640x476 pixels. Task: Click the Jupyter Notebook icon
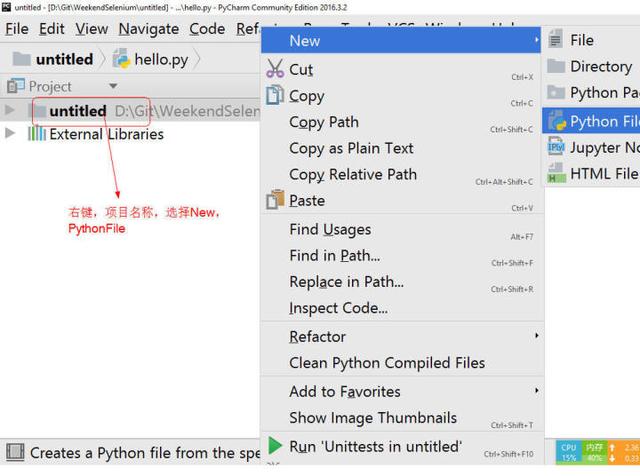tap(556, 147)
